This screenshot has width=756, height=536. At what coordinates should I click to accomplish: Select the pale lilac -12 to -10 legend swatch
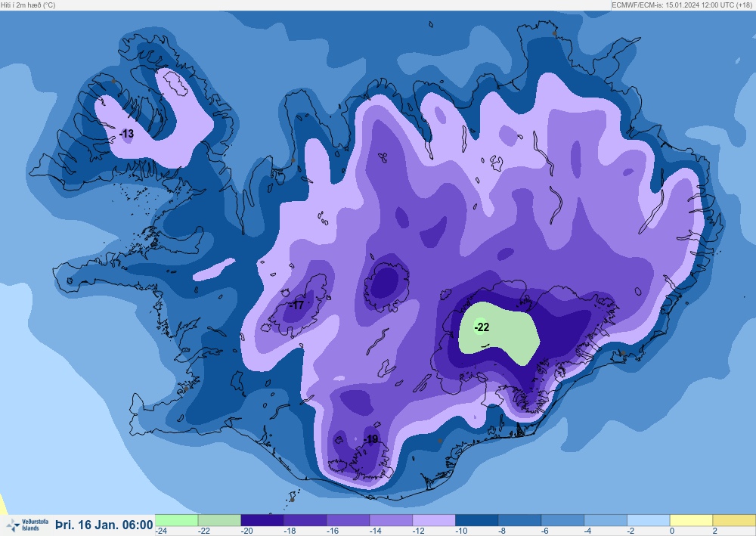[x=433, y=520]
